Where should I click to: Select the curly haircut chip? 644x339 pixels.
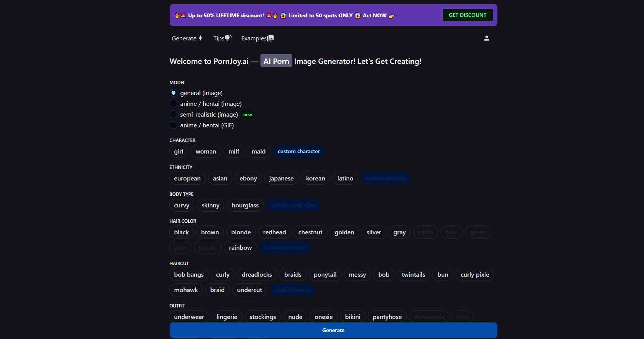[223, 274]
